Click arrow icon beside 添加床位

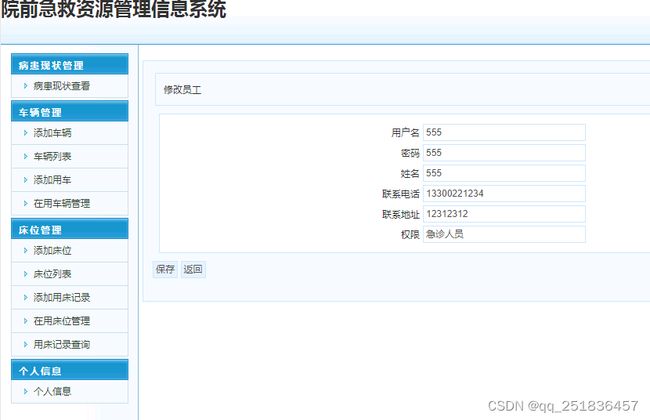pyautogui.click(x=25, y=250)
